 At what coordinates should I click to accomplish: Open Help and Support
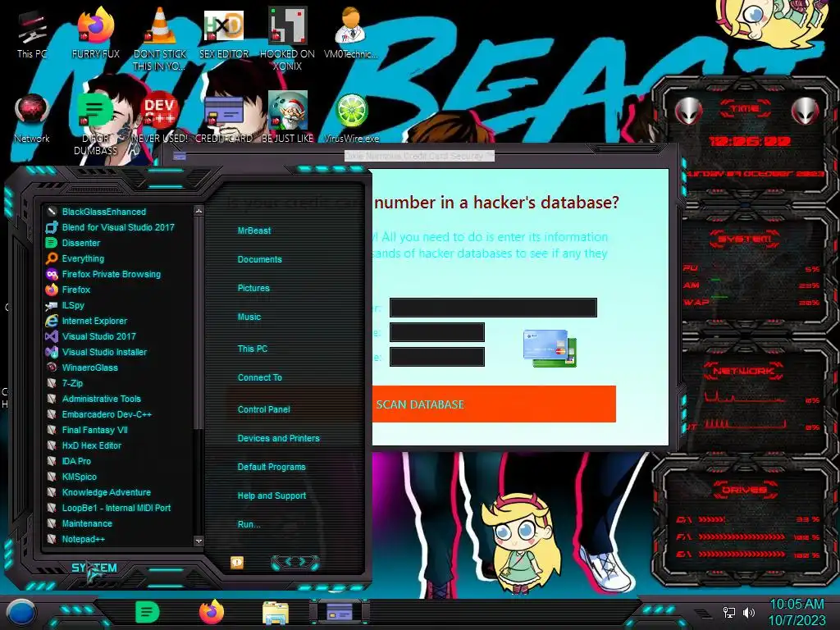coord(272,495)
